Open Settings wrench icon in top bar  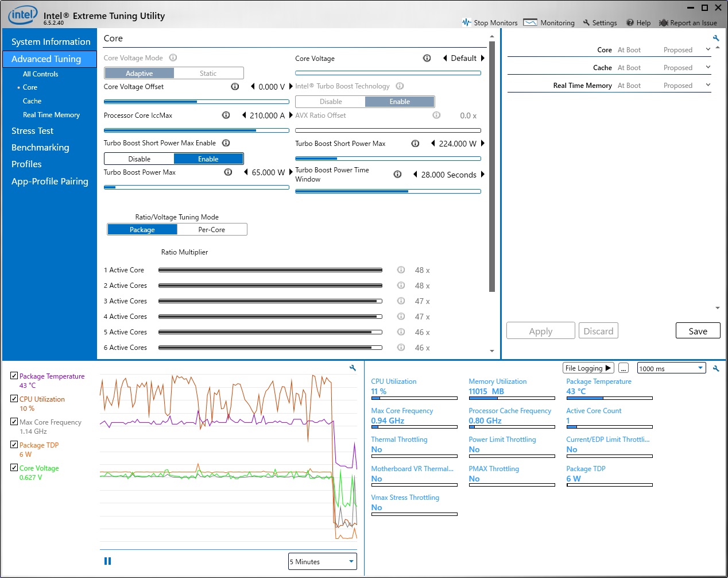[586, 22]
